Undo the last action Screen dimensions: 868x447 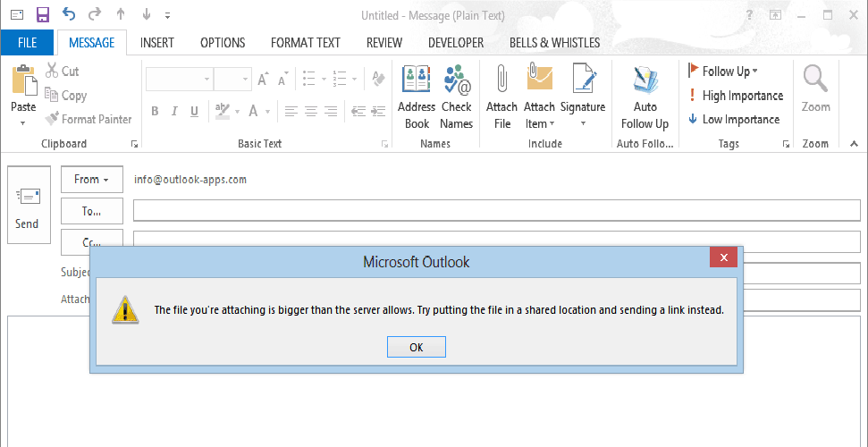[69, 15]
